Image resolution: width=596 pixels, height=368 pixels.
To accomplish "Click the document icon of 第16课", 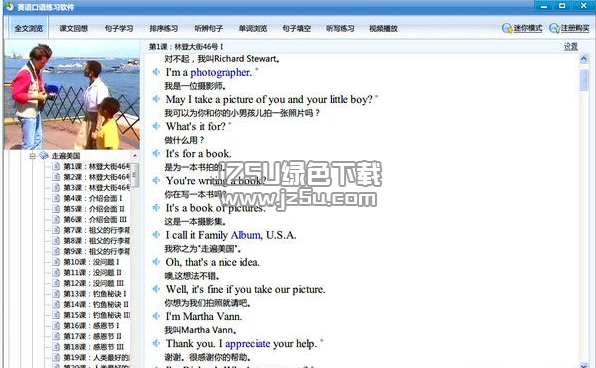I will (56, 326).
